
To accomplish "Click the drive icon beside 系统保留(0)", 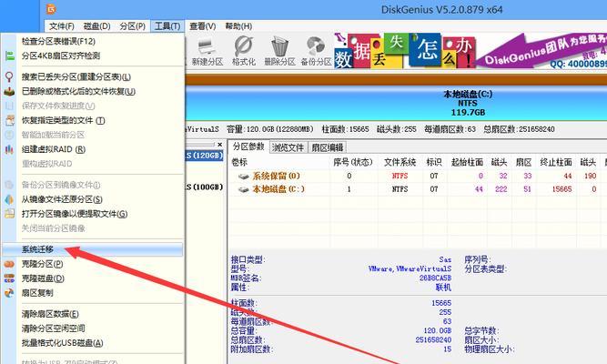I will (244, 177).
